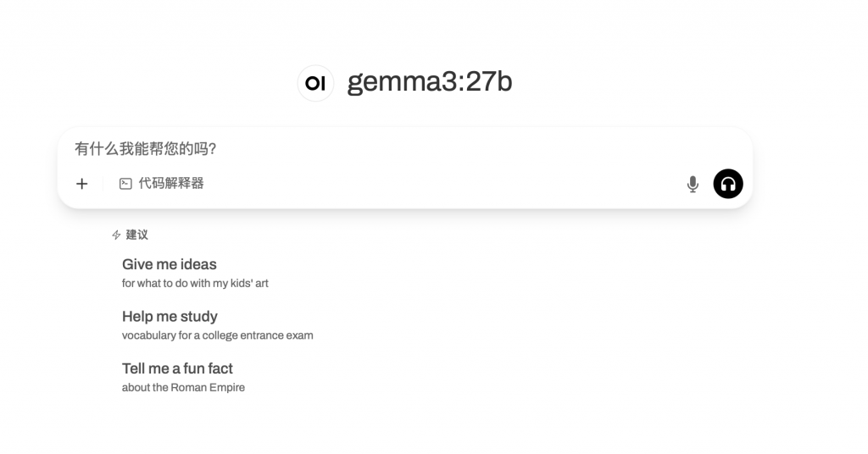Click the black circular voice mode button

pyautogui.click(x=728, y=184)
